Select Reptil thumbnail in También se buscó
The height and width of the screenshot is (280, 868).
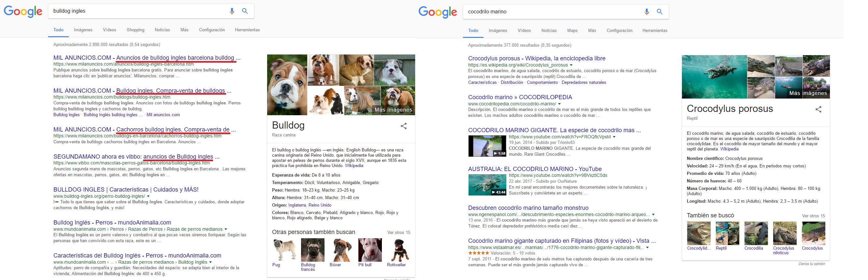point(728,233)
